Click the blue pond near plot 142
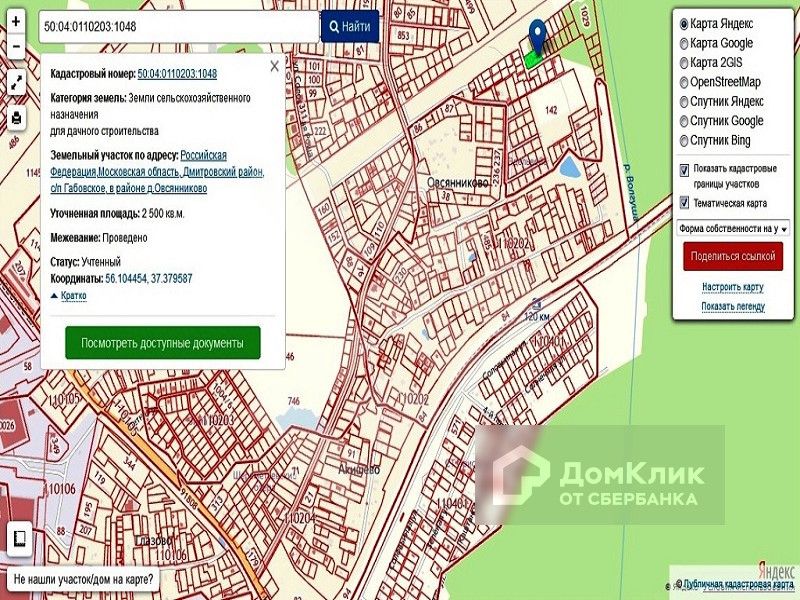 coord(569,167)
